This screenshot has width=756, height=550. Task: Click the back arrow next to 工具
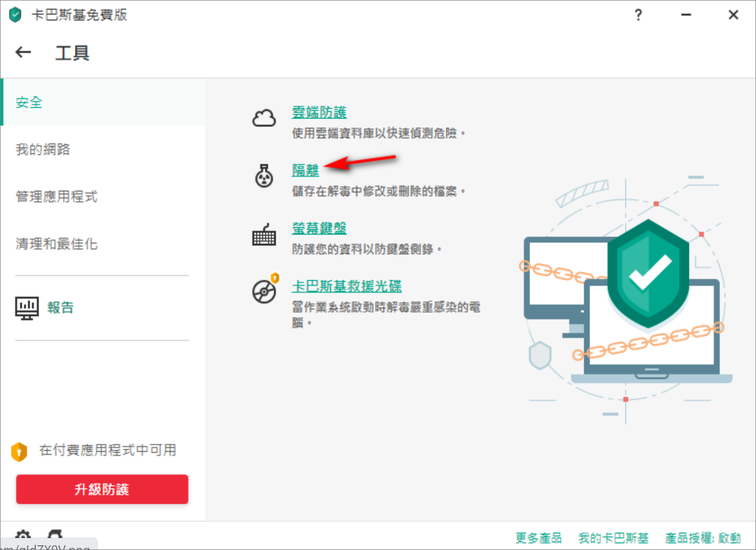tap(23, 52)
